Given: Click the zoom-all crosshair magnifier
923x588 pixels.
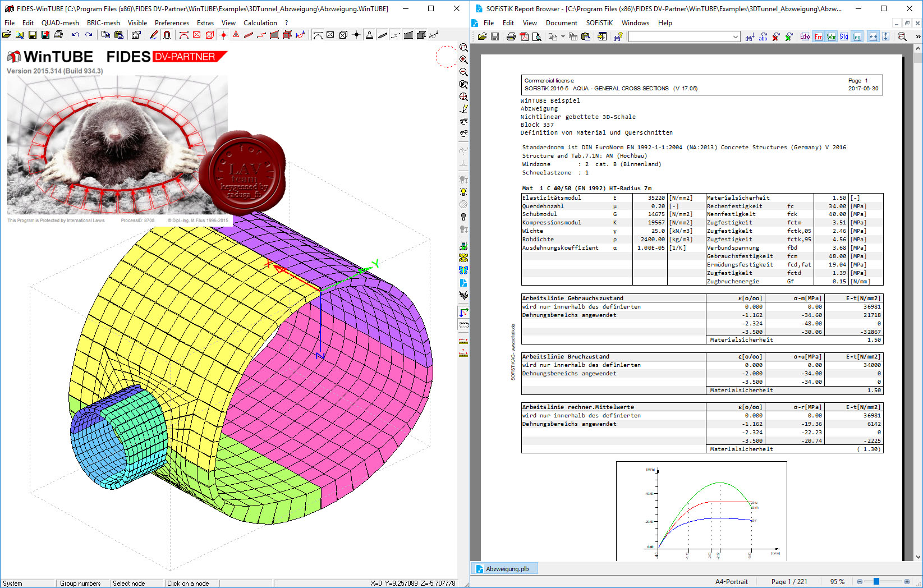Looking at the screenshot, I should click(463, 97).
